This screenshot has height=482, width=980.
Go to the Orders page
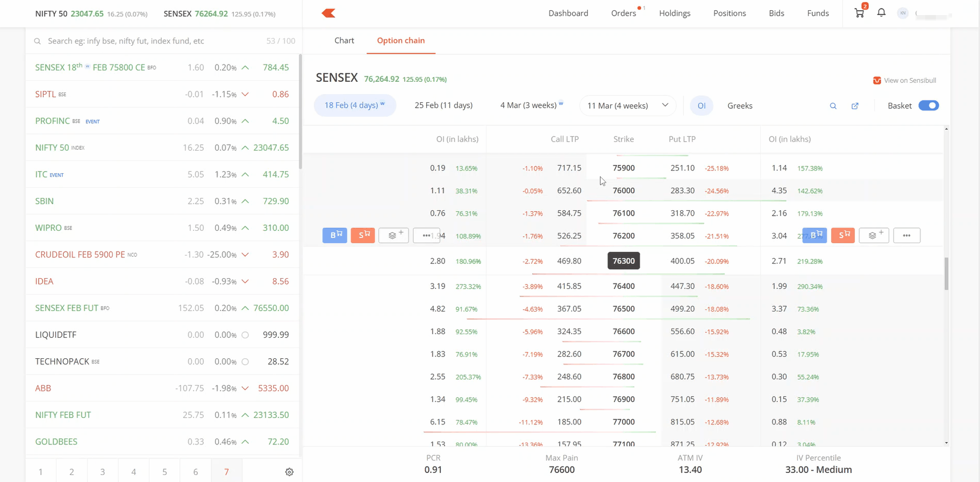tap(624, 13)
